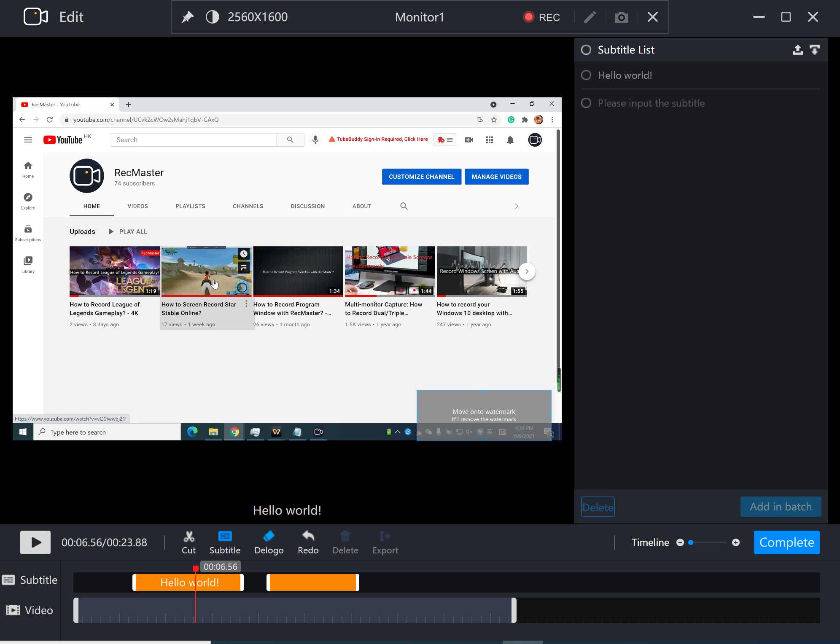Select the Hello world! subtitle radio
The width and height of the screenshot is (840, 644).
pos(586,75)
